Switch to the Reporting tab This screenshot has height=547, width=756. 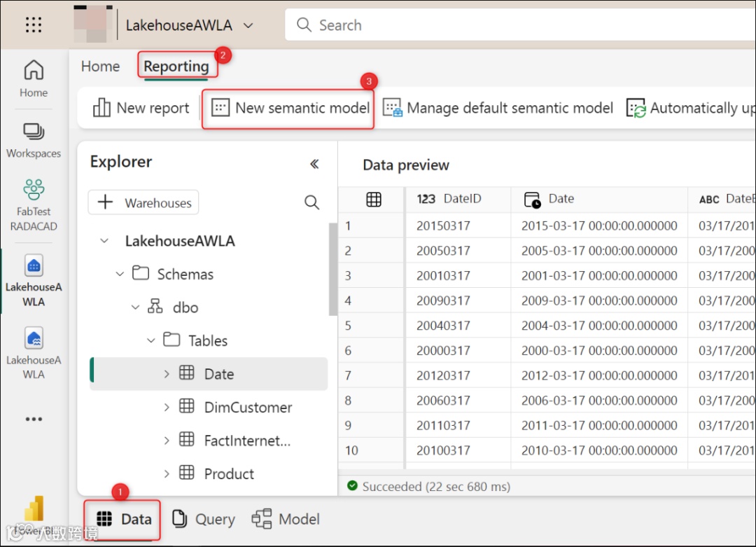tap(176, 67)
